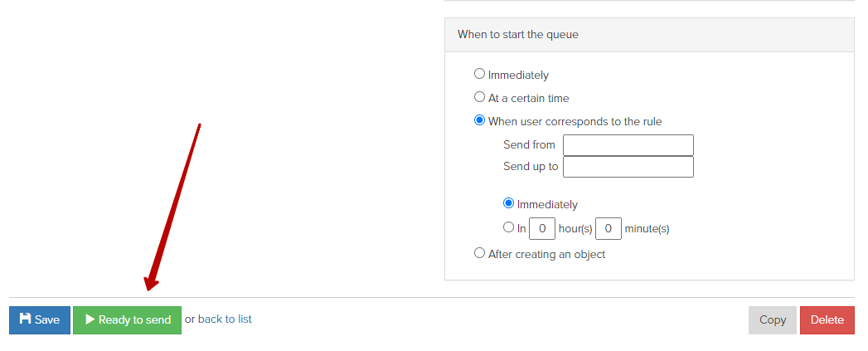868x351 pixels.
Task: Choose After creating an object option
Action: (479, 253)
